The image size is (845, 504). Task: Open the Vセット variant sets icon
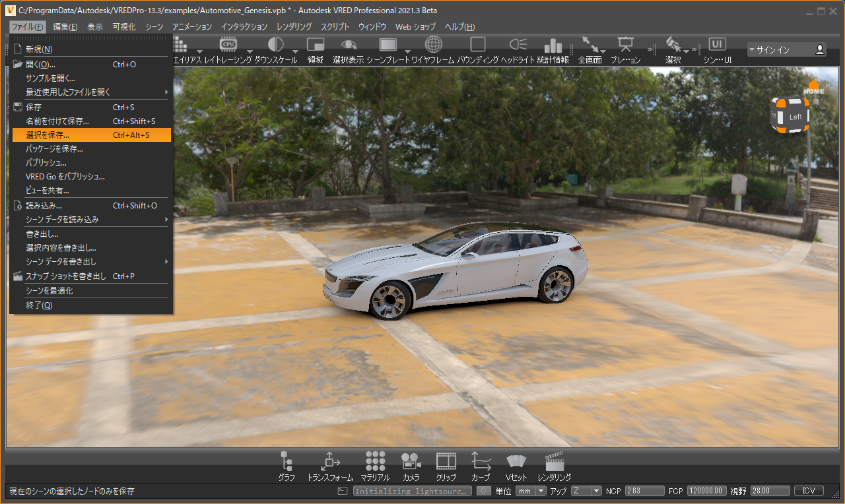point(516,461)
